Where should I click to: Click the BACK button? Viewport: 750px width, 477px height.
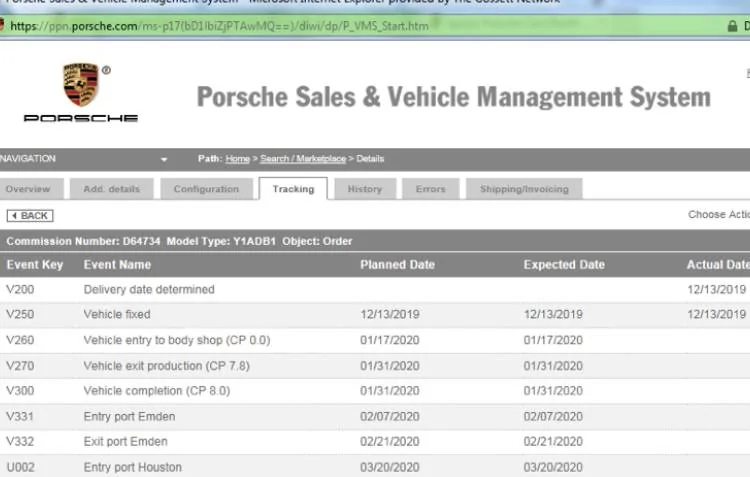pyautogui.click(x=30, y=216)
